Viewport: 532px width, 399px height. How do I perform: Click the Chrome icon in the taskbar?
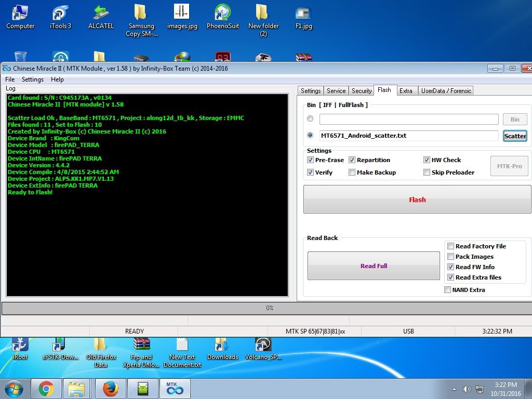[46, 388]
